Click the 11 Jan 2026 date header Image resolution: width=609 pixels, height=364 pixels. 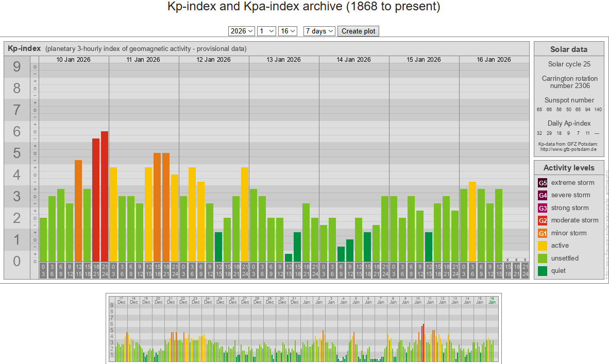tap(143, 59)
